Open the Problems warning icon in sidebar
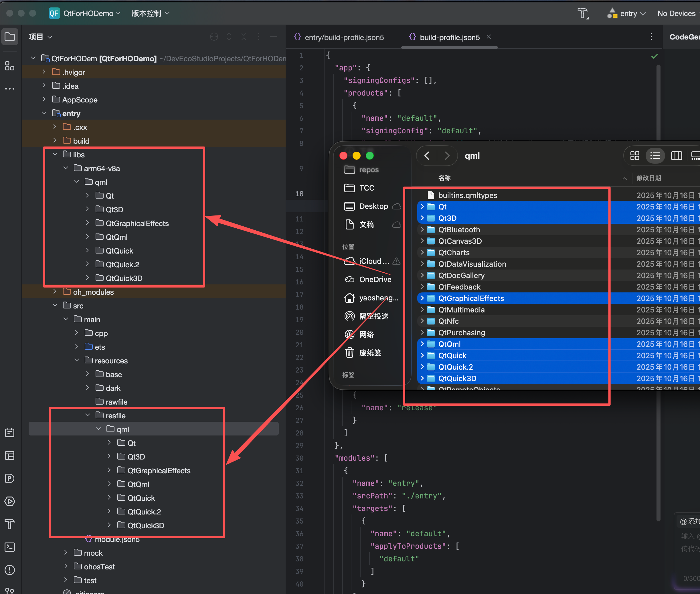 [x=10, y=570]
